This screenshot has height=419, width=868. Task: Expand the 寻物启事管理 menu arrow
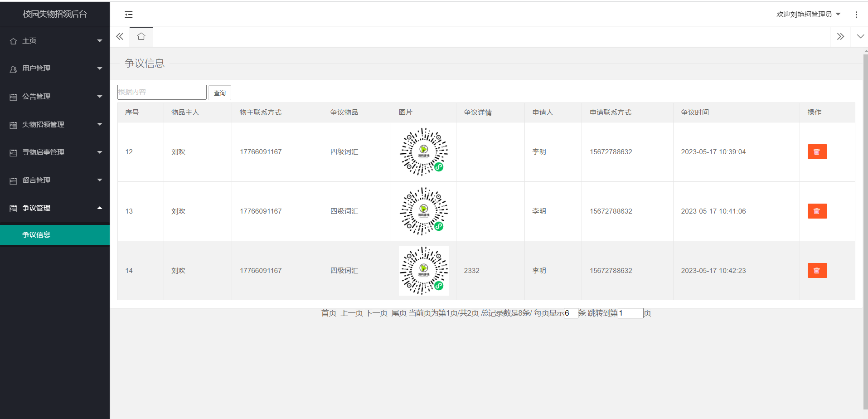[100, 152]
